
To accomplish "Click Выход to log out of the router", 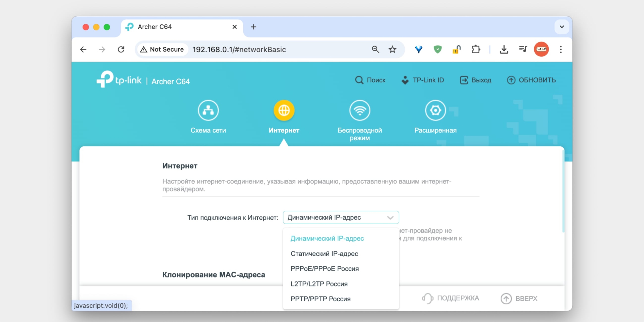I will click(475, 80).
